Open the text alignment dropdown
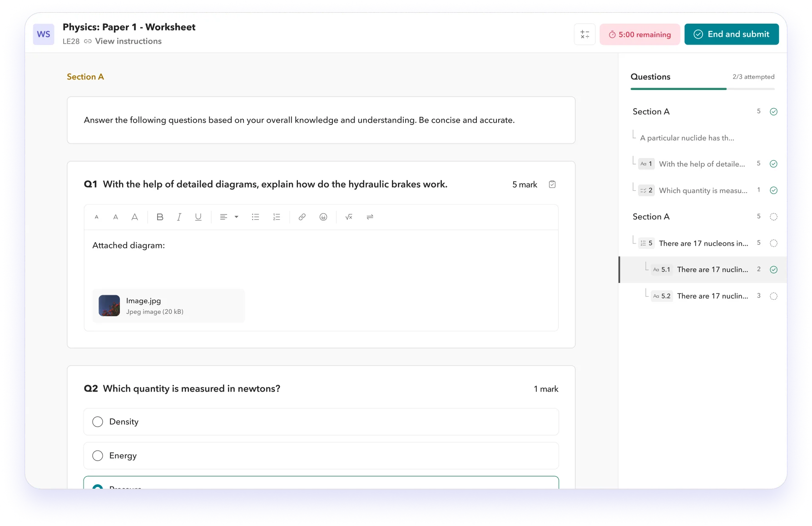The height and width of the screenshot is (526, 812). tap(229, 217)
